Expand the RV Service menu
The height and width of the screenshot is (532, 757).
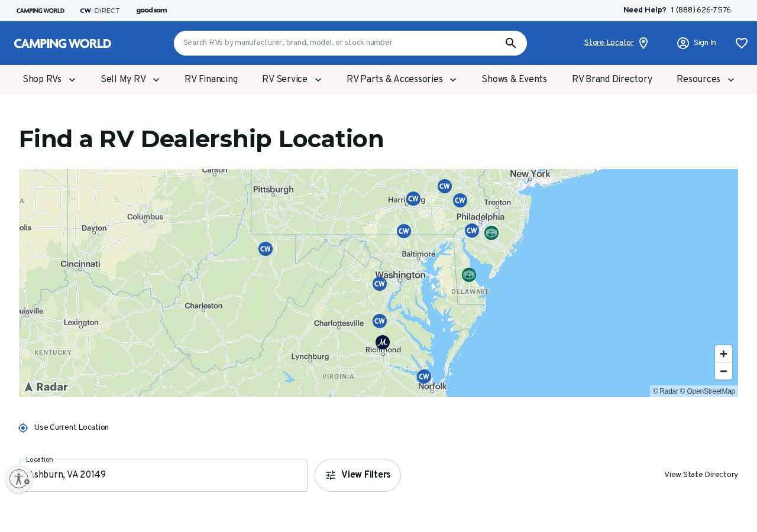click(292, 79)
